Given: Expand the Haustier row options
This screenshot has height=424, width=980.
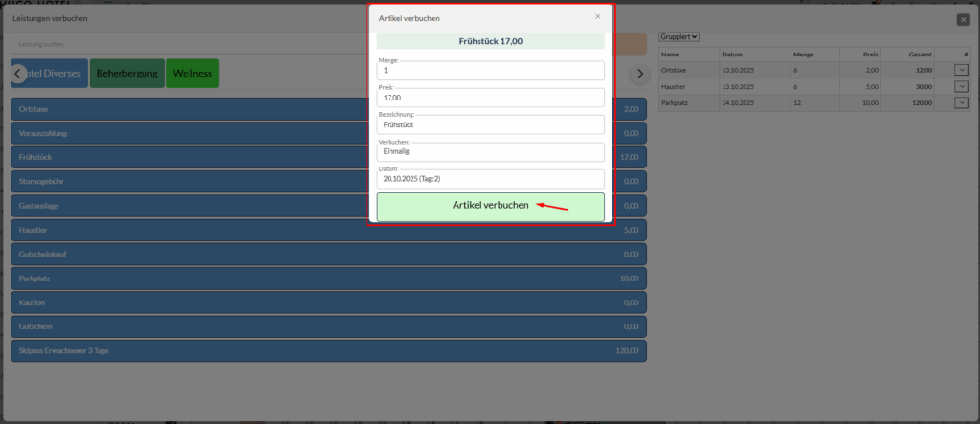Looking at the screenshot, I should click(961, 86).
